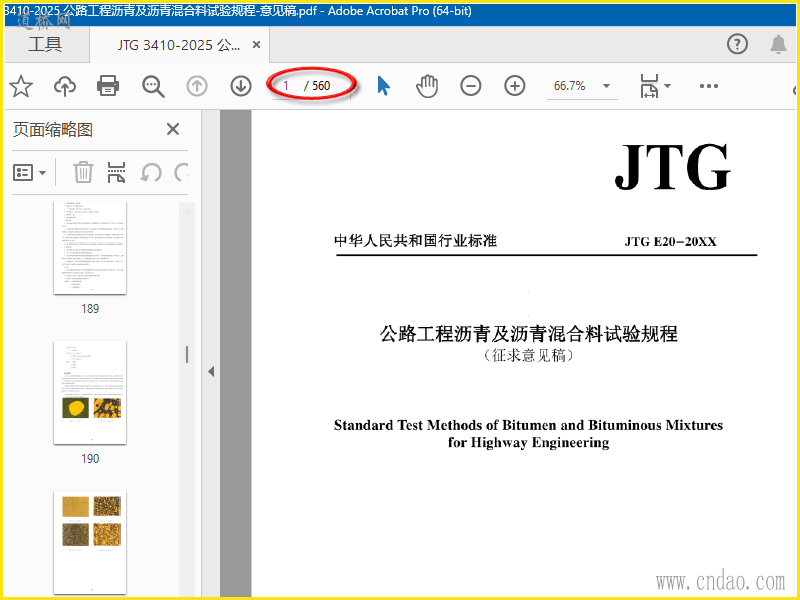Viewport: 800px width, 600px height.
Task: Zoom in with the plus button
Action: (515, 86)
